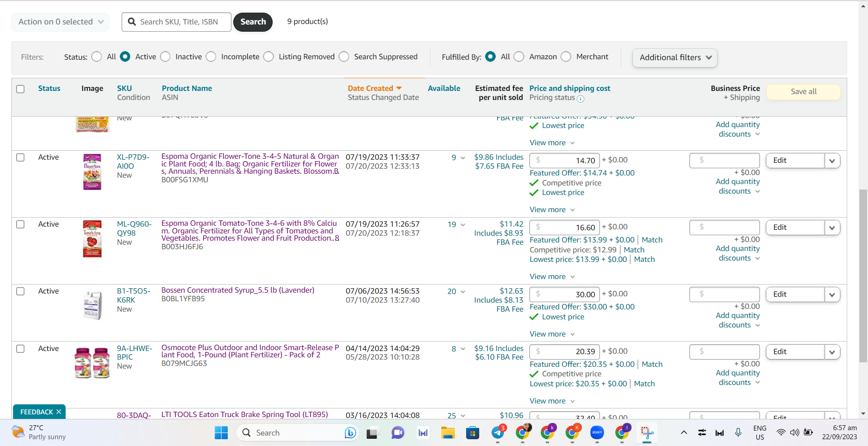Click the battery status tray icon

(x=808, y=433)
